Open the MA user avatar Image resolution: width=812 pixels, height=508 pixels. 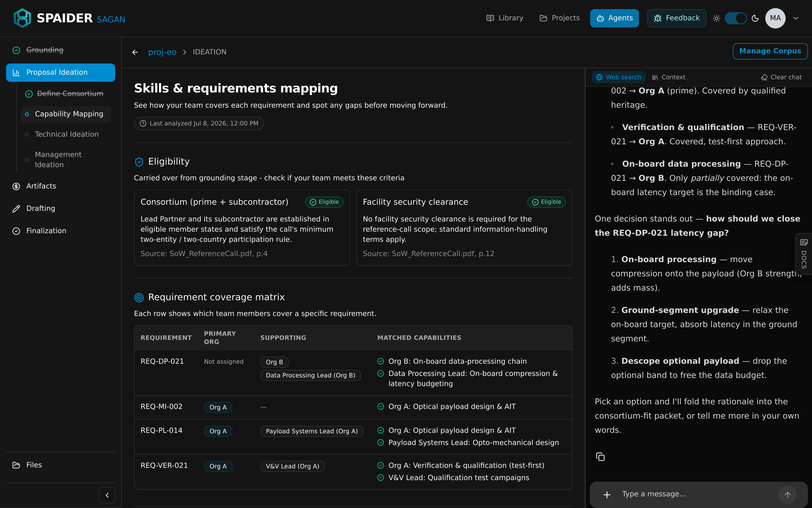point(775,18)
